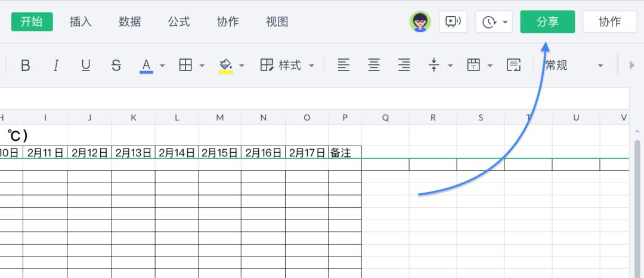
Task: Click the green 分享 button
Action: (x=547, y=21)
